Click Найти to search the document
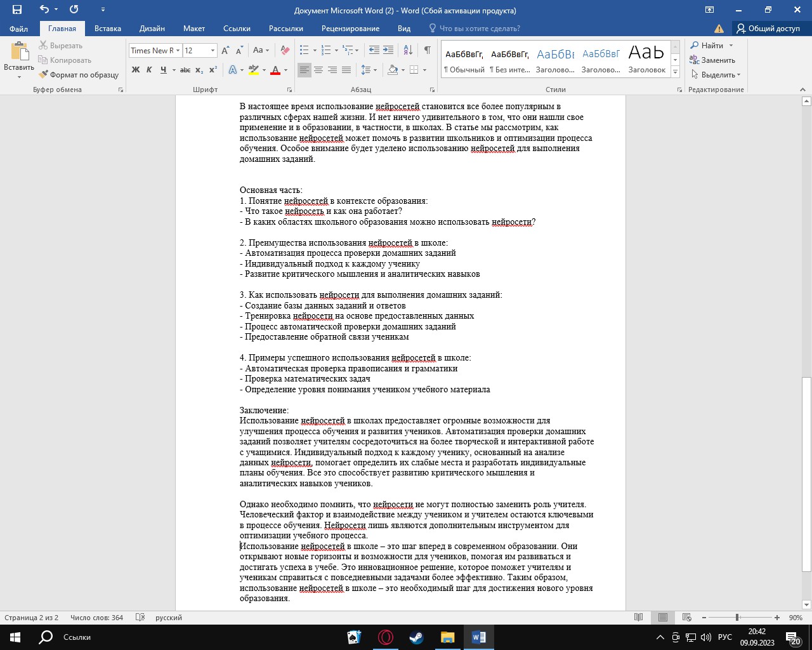This screenshot has width=812, height=650. click(x=712, y=46)
